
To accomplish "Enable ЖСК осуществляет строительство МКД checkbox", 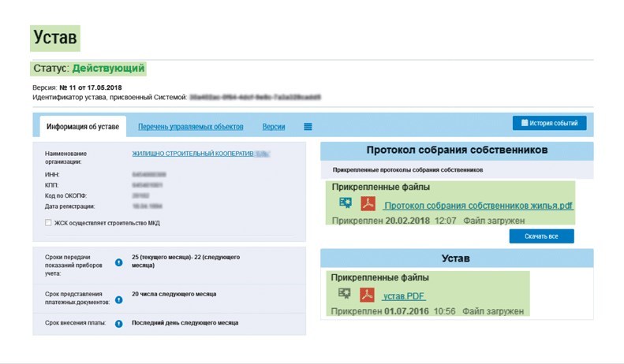I will coord(49,223).
